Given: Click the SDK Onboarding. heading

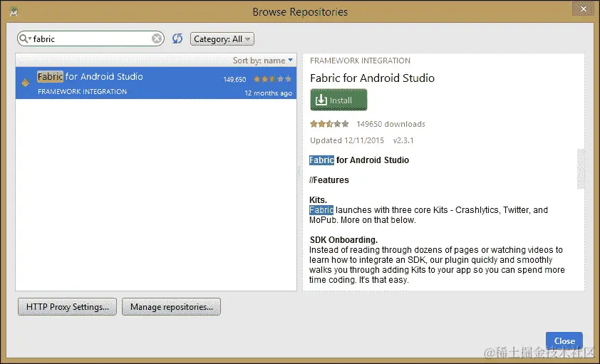Looking at the screenshot, I should [343, 240].
